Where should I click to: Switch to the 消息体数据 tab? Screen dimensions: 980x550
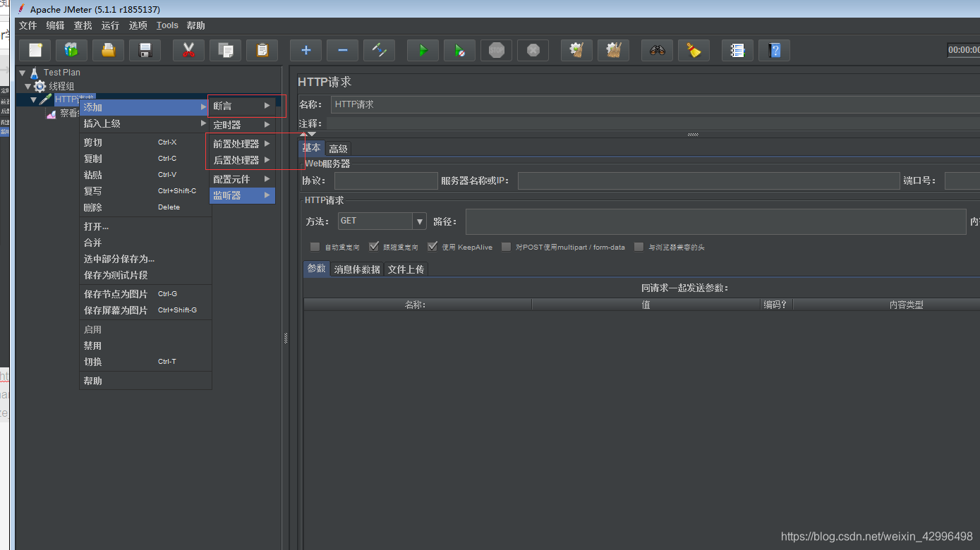[357, 269]
